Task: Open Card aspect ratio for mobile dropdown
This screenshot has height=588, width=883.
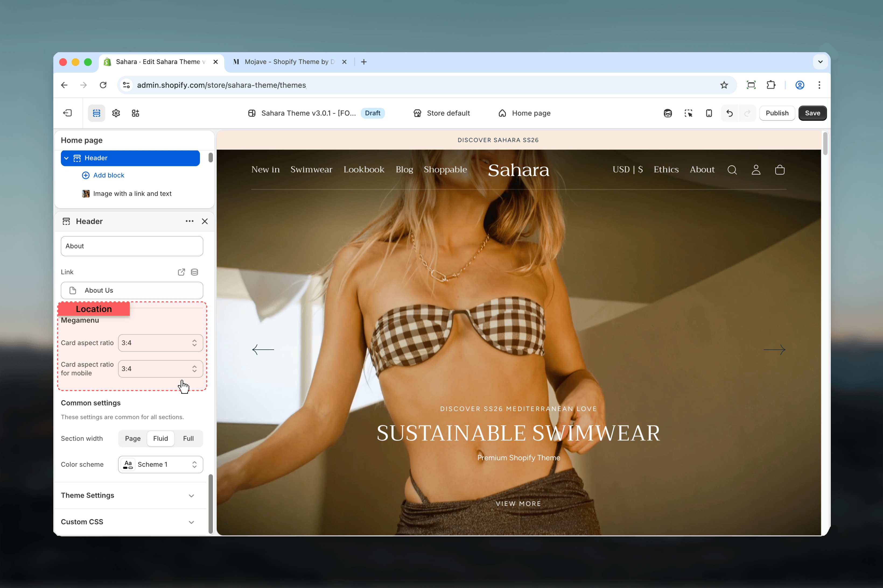Action: click(161, 369)
